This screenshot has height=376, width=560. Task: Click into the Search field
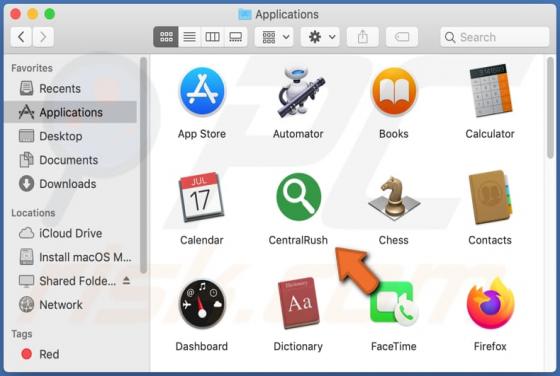tap(495, 37)
